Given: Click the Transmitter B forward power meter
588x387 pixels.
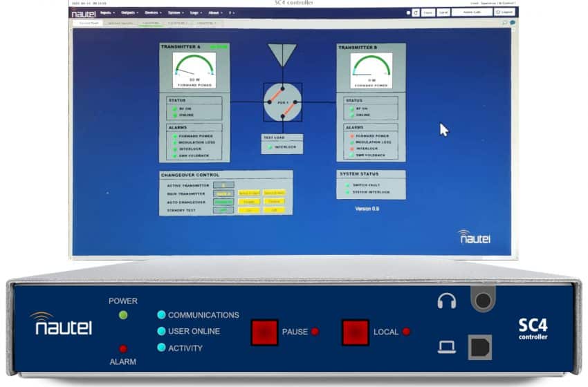Looking at the screenshot, I should pyautogui.click(x=371, y=70).
